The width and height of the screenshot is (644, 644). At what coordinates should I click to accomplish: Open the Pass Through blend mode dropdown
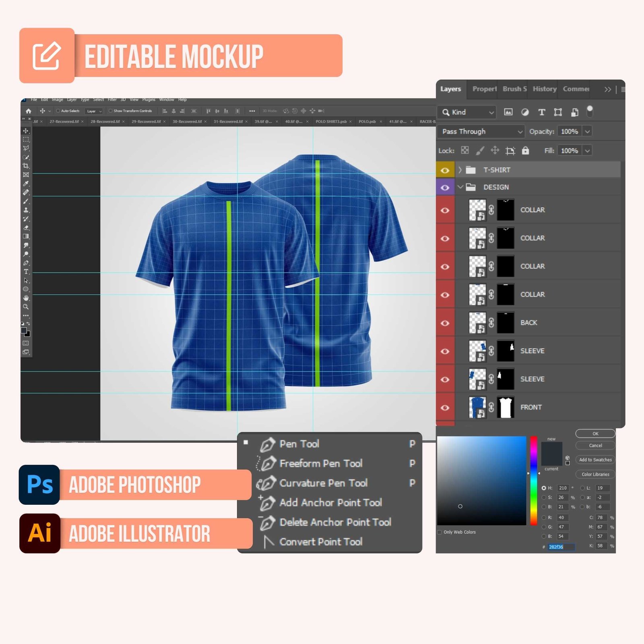coord(481,132)
